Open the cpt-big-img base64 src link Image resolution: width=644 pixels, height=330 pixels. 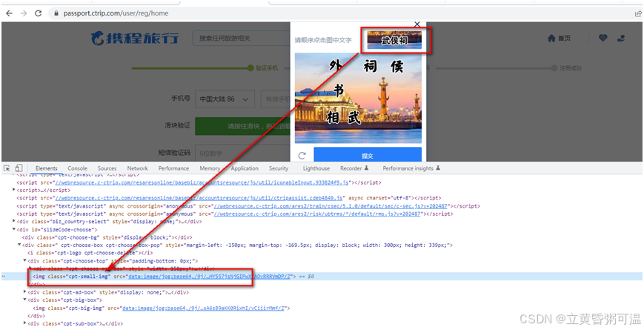(x=204, y=308)
